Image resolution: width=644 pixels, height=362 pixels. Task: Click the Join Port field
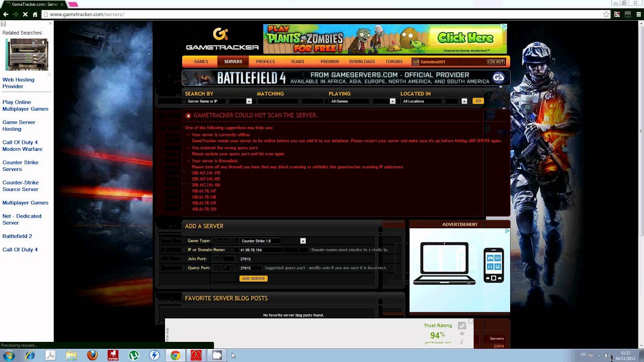point(251,259)
